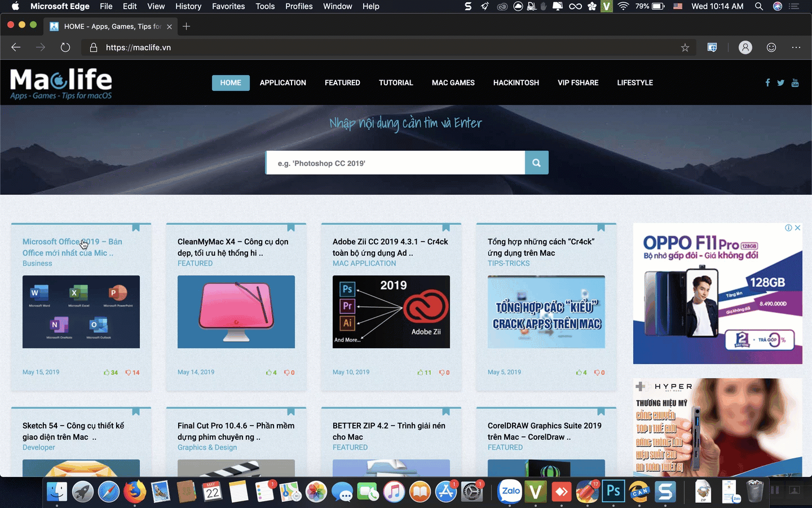The width and height of the screenshot is (812, 508).
Task: Select the HACKINTOSH navigation tab
Action: (516, 82)
